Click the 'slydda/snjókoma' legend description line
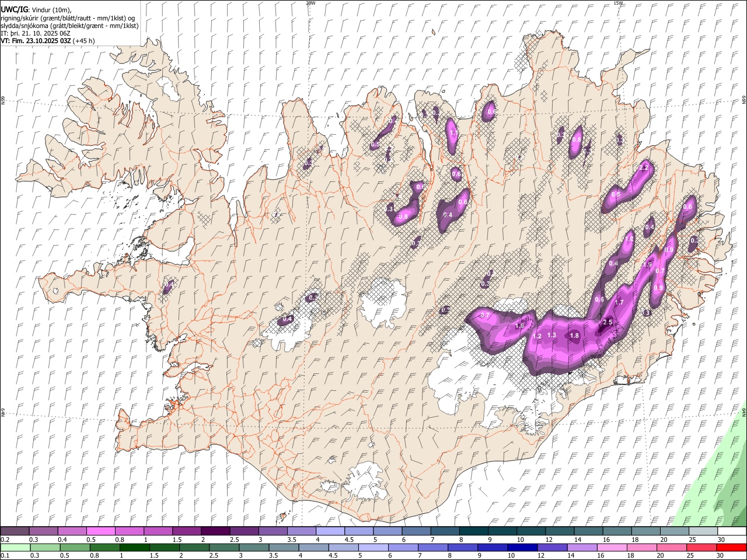The image size is (747, 560). [x=69, y=26]
